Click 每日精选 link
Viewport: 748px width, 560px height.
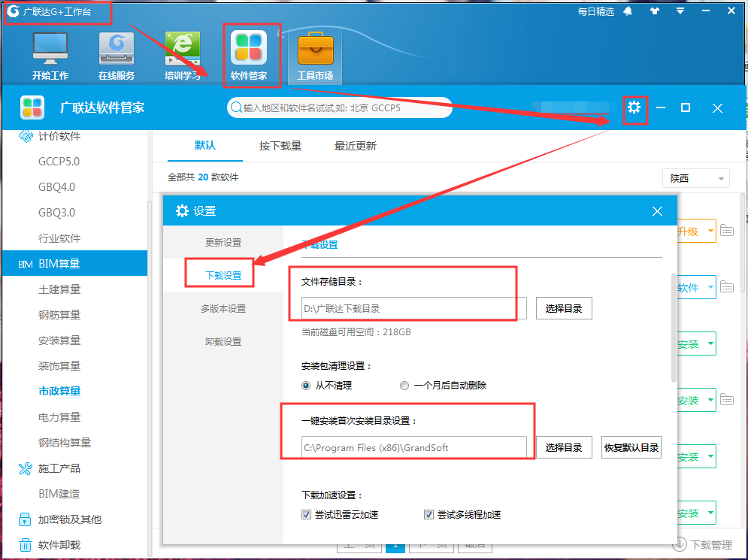(596, 11)
